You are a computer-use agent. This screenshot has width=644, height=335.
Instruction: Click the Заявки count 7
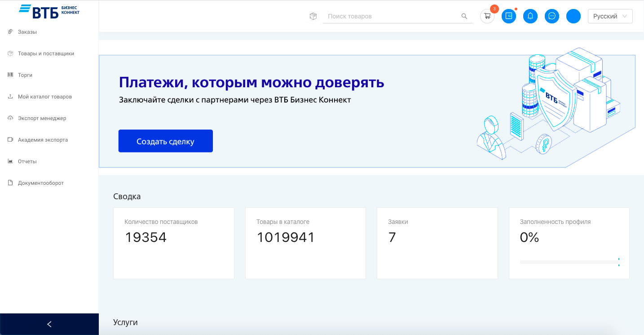(x=392, y=237)
